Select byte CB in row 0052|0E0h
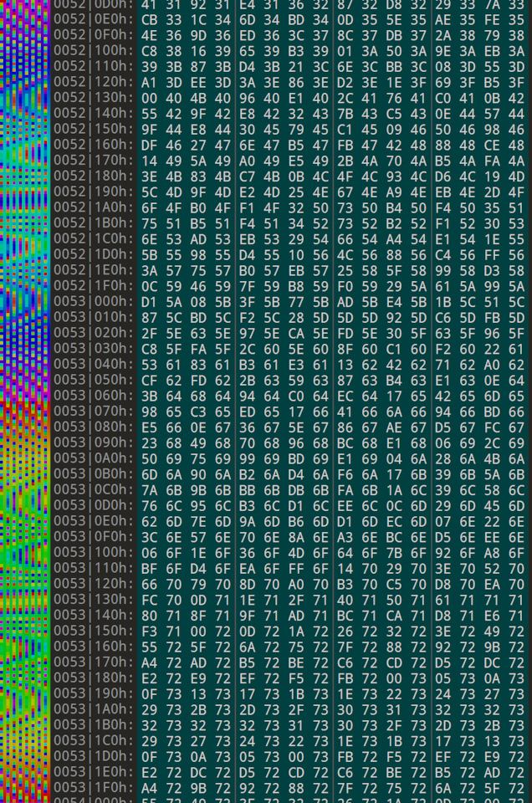Image resolution: width=532 pixels, height=803 pixels. [x=149, y=19]
